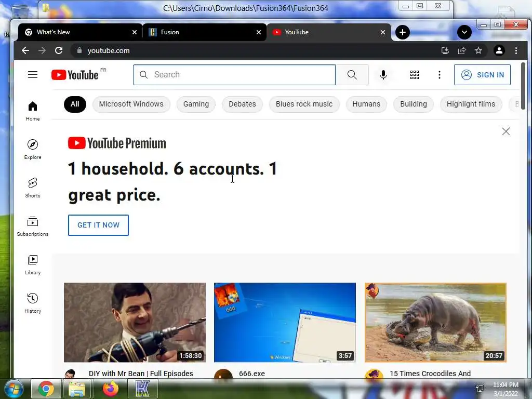Open History in the sidebar
532x399 pixels.
[x=33, y=303]
